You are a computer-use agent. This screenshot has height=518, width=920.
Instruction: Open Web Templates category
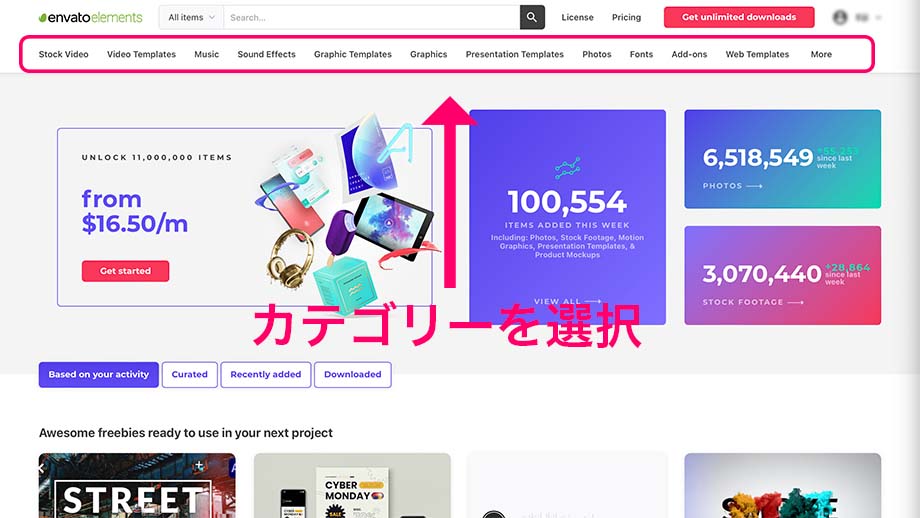(x=757, y=54)
